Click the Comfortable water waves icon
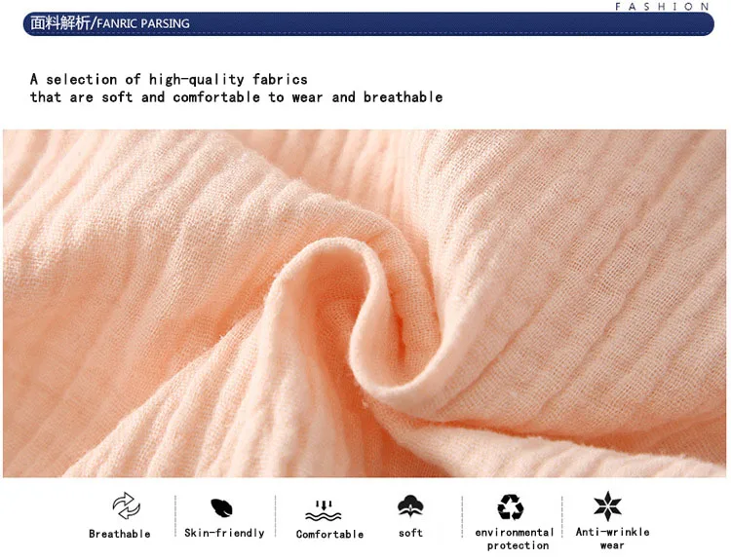Screen dimensions: 731x560 tap(323, 510)
